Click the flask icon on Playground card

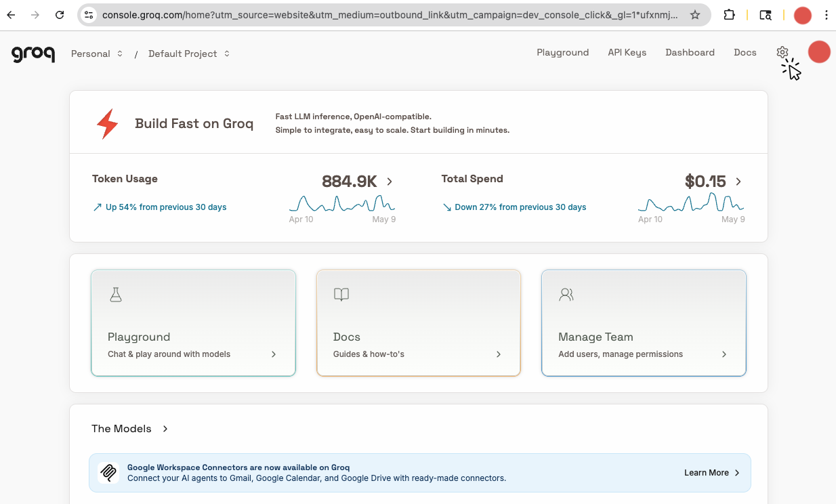[116, 294]
